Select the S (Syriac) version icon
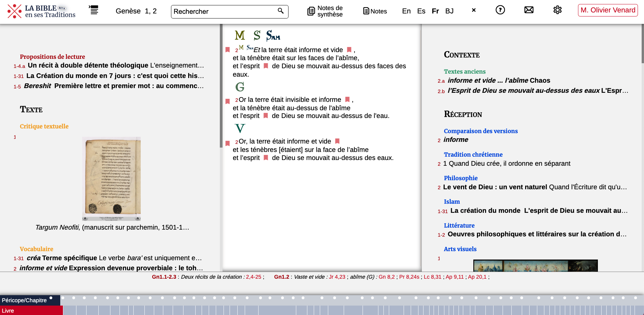Image resolution: width=644 pixels, height=315 pixels. click(257, 35)
